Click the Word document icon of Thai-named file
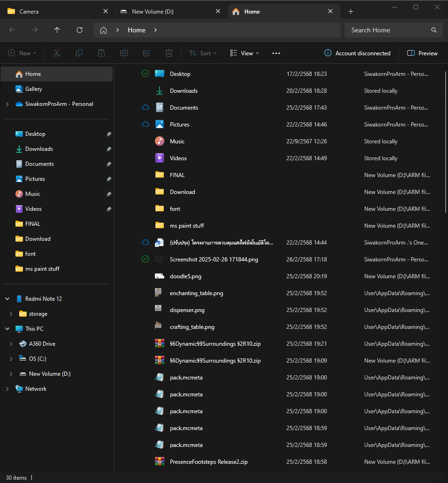Image resolution: width=448 pixels, height=483 pixels. coord(159,242)
